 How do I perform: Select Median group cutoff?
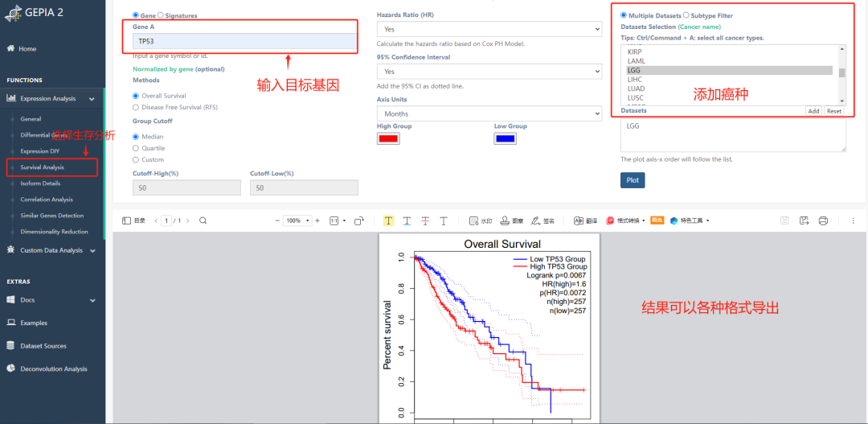136,136
